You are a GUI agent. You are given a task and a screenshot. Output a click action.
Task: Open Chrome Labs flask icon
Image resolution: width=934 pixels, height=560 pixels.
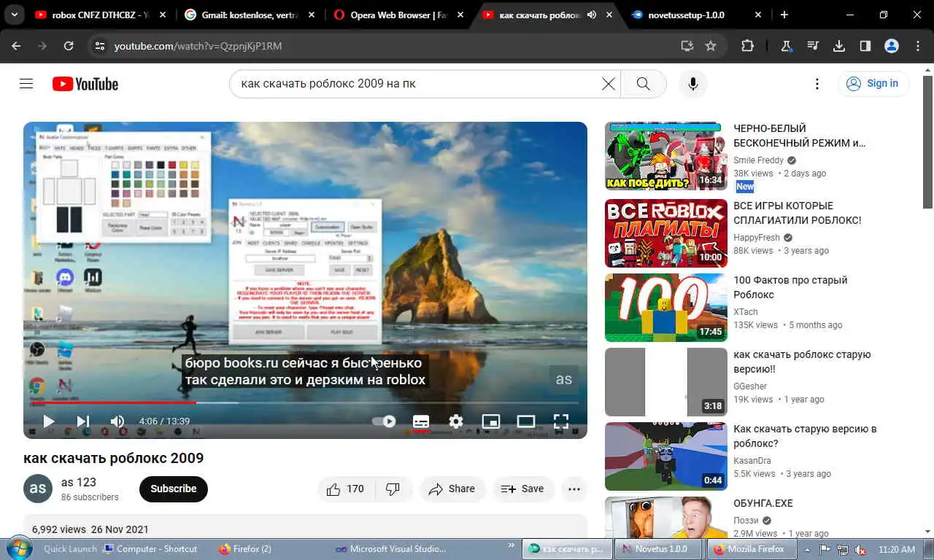787,46
